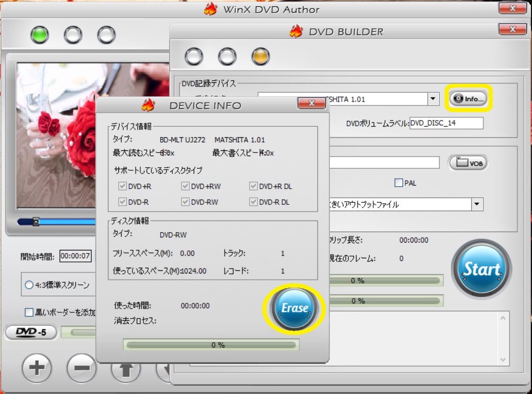The width and height of the screenshot is (532, 394).
Task: Remove a video with the minus button
Action: [82, 367]
